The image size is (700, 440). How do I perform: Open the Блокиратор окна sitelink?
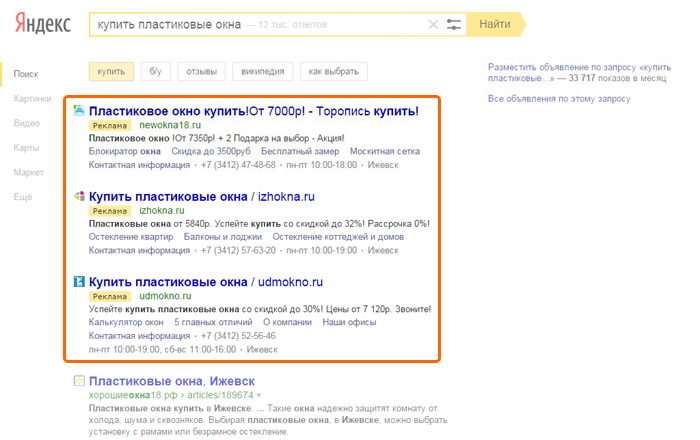125,151
